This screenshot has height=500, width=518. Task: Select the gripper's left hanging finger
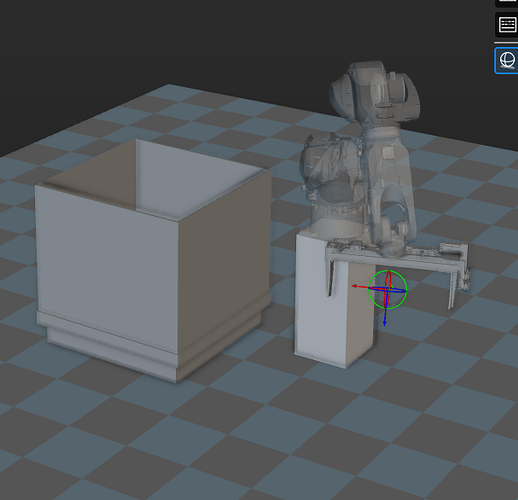(331, 279)
